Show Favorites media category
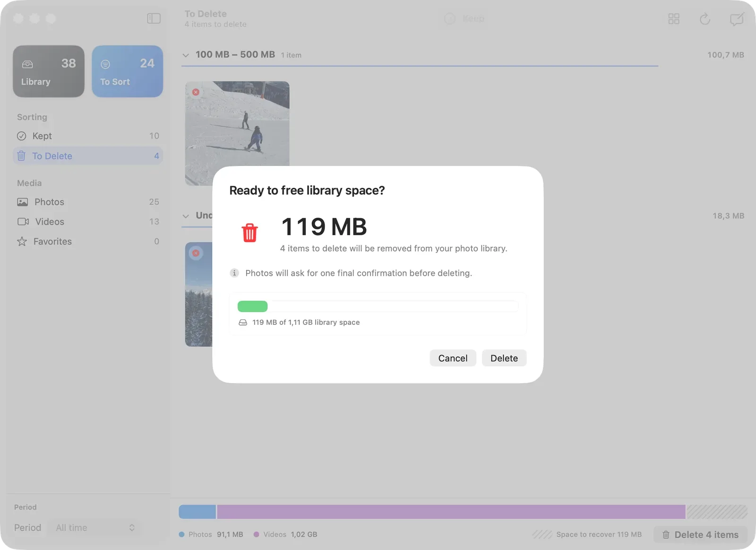This screenshot has width=756, height=550. (x=88, y=242)
